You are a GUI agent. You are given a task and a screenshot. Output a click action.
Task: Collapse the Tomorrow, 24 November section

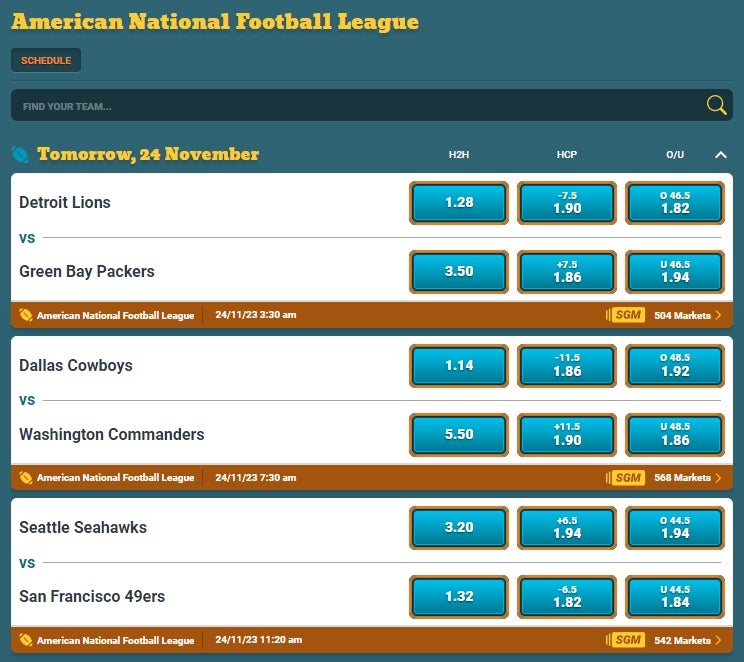(720, 155)
